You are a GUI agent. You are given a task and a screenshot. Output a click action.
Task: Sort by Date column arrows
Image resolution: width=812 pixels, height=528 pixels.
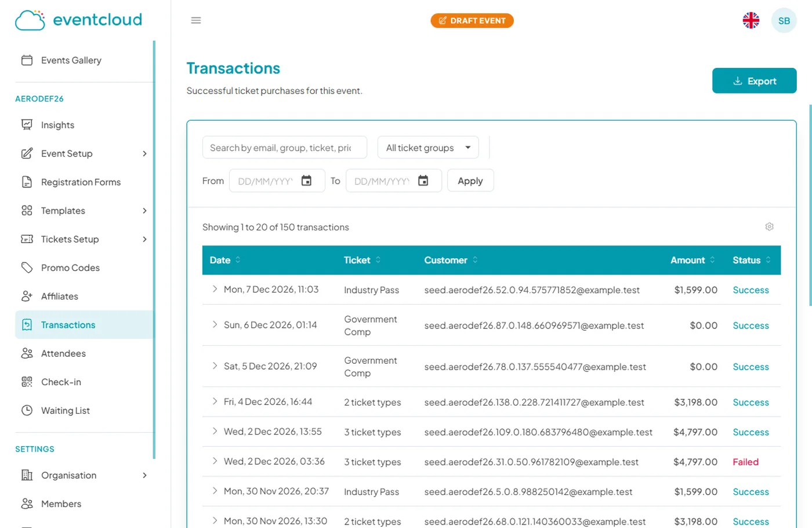point(238,260)
